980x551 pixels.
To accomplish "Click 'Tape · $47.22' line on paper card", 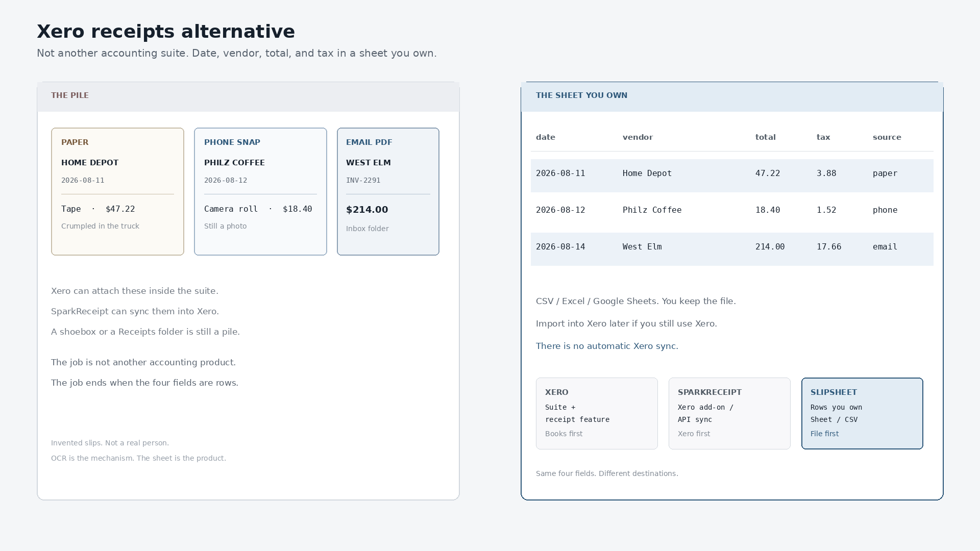I will pyautogui.click(x=98, y=209).
